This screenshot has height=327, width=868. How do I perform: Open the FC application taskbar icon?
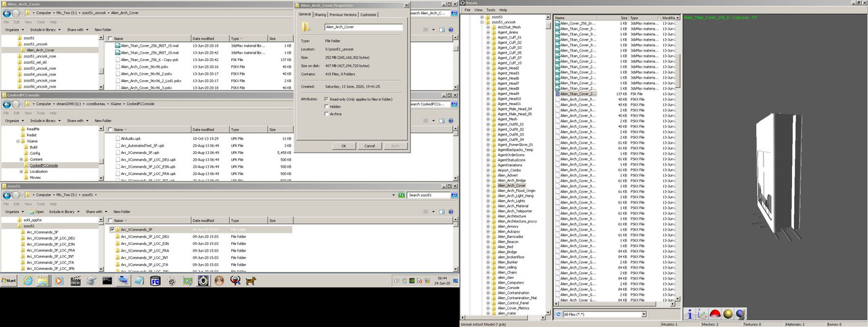click(155, 280)
